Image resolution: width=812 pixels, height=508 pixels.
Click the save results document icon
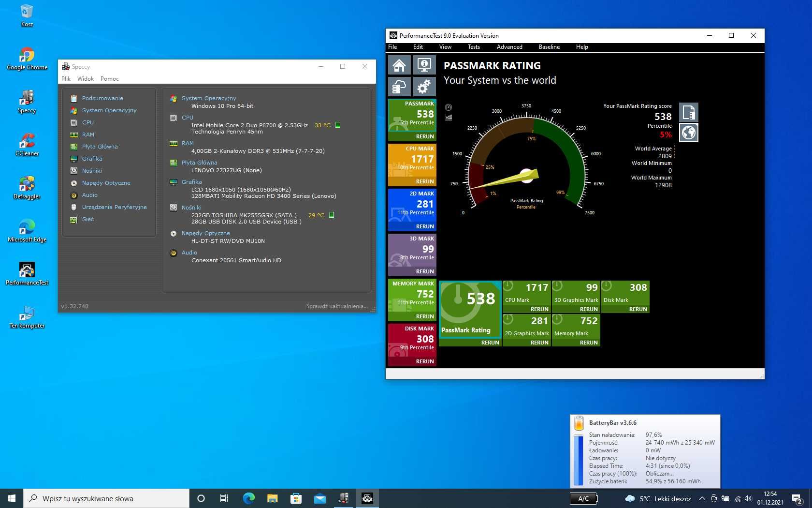[x=689, y=112]
